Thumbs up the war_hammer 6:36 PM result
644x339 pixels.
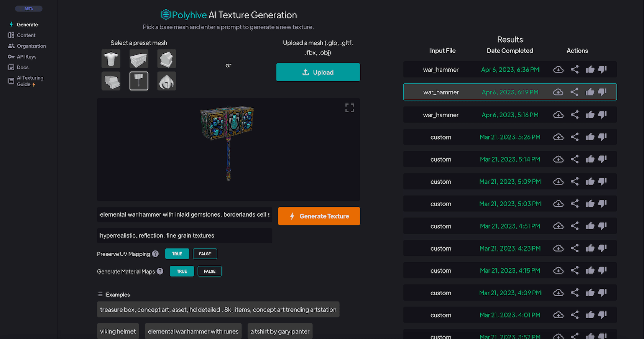[x=590, y=69]
